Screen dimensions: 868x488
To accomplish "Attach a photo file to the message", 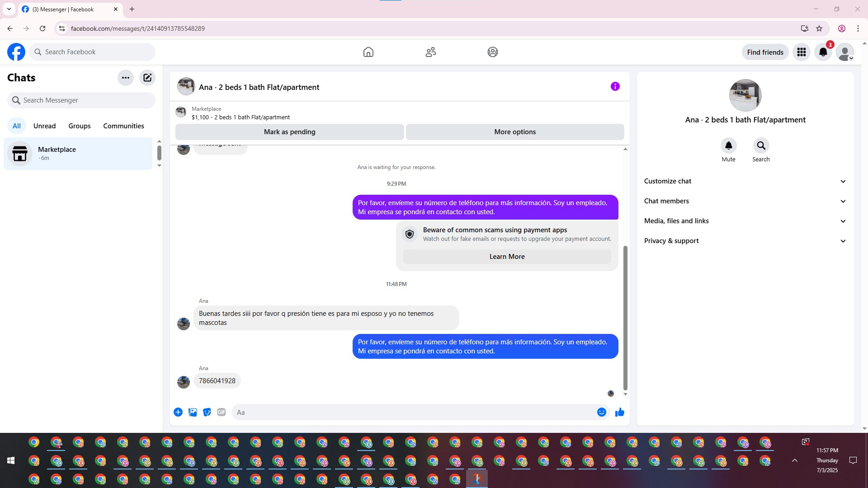I will 193,412.
